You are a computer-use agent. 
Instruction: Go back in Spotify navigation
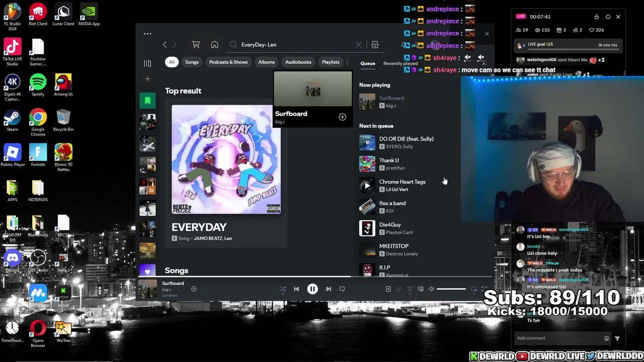click(165, 45)
